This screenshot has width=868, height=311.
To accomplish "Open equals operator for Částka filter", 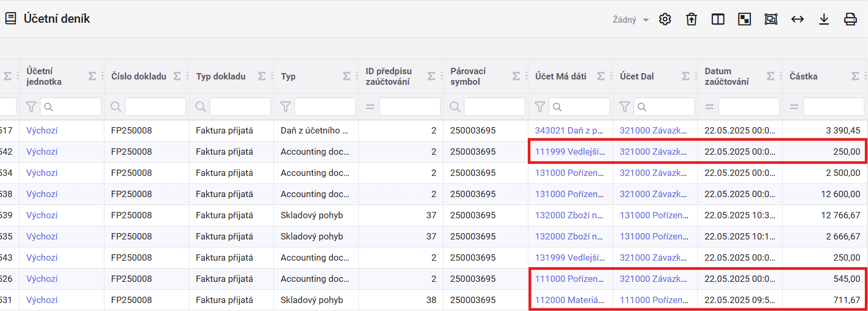I will [794, 107].
